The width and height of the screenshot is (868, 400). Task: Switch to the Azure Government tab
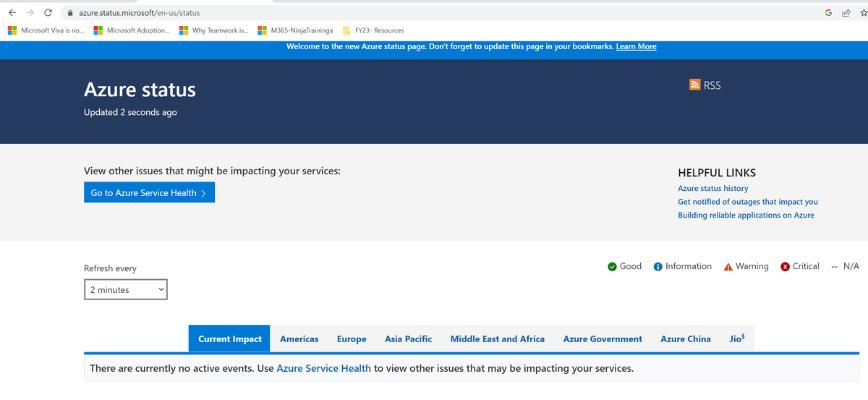[x=603, y=339]
